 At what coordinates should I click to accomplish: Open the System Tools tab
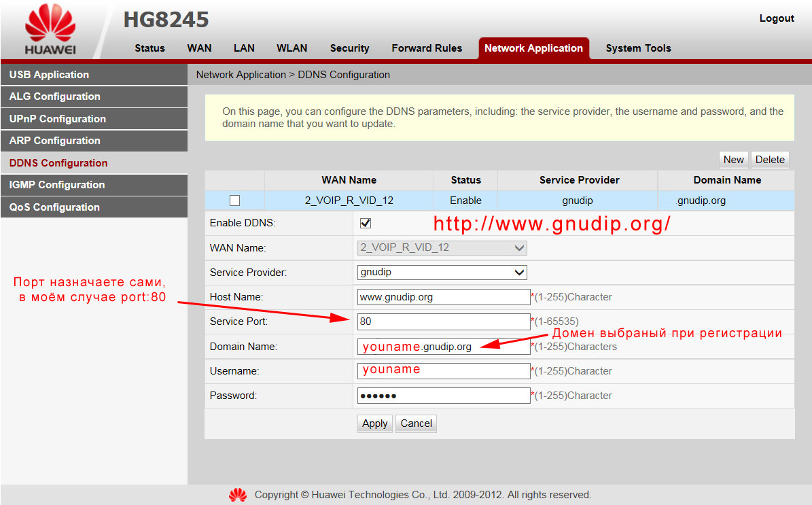[x=638, y=48]
